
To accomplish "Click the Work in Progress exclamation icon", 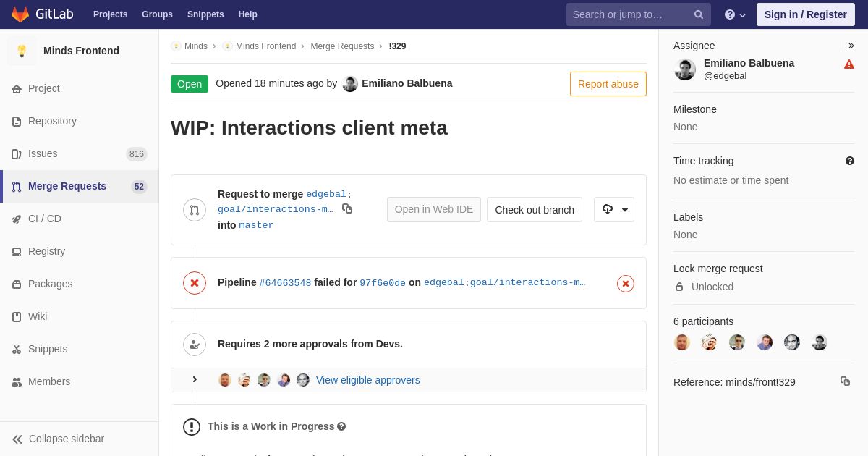I will pos(192,427).
